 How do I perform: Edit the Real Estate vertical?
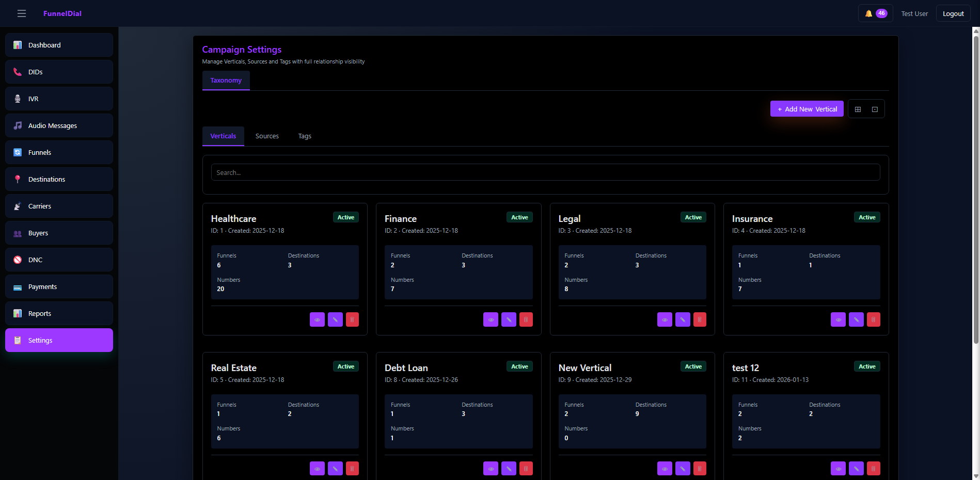(335, 469)
